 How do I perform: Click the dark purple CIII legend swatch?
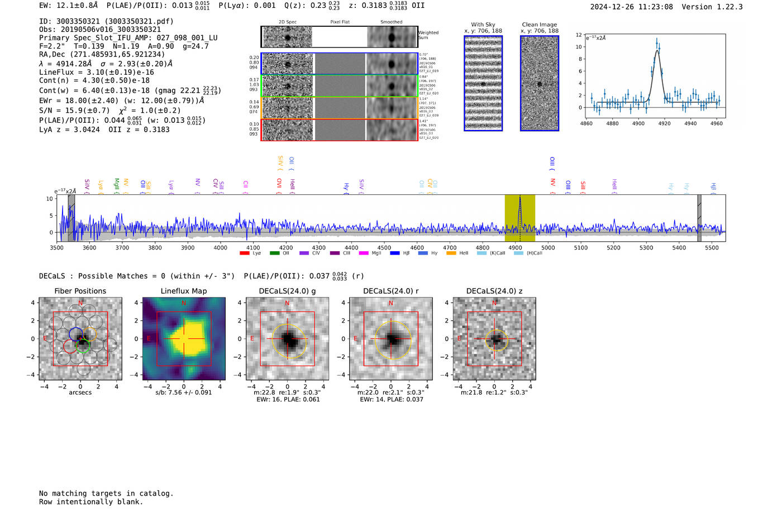[x=334, y=253]
